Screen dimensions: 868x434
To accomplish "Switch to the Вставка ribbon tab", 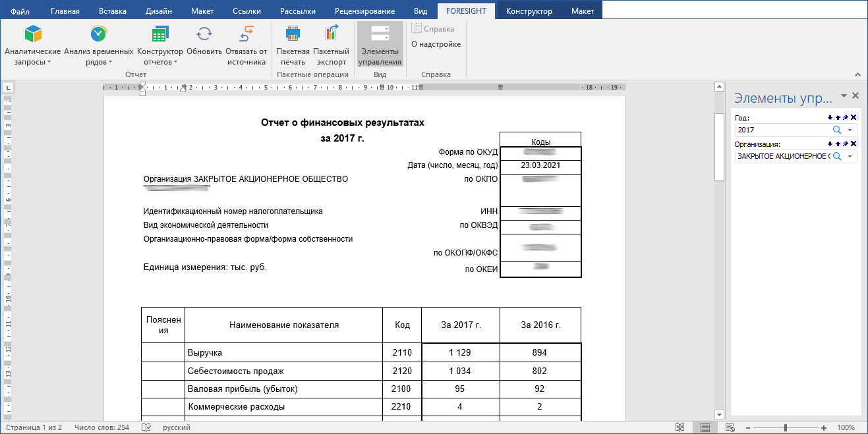I will click(113, 11).
